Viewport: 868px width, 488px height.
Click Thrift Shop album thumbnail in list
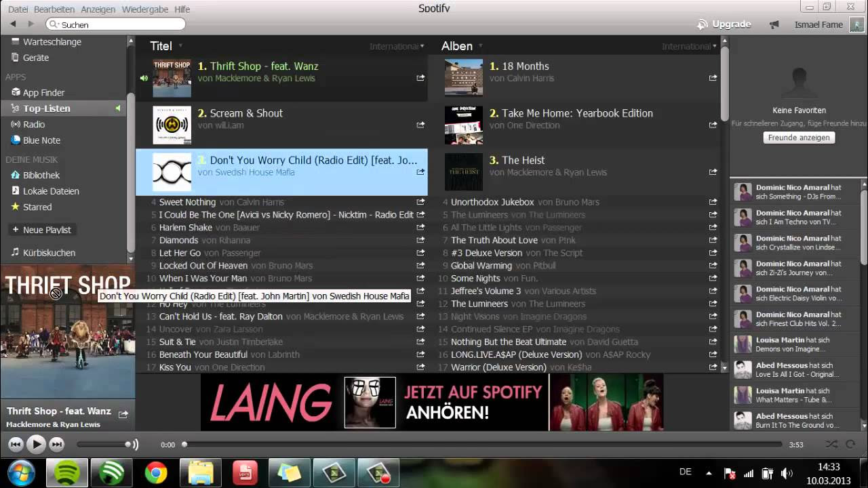(172, 78)
